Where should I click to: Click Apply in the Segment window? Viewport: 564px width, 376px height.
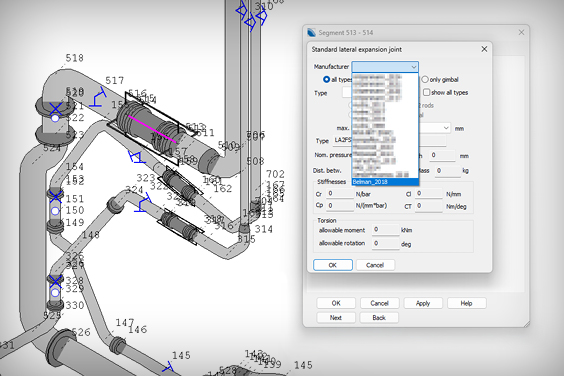[x=423, y=303]
